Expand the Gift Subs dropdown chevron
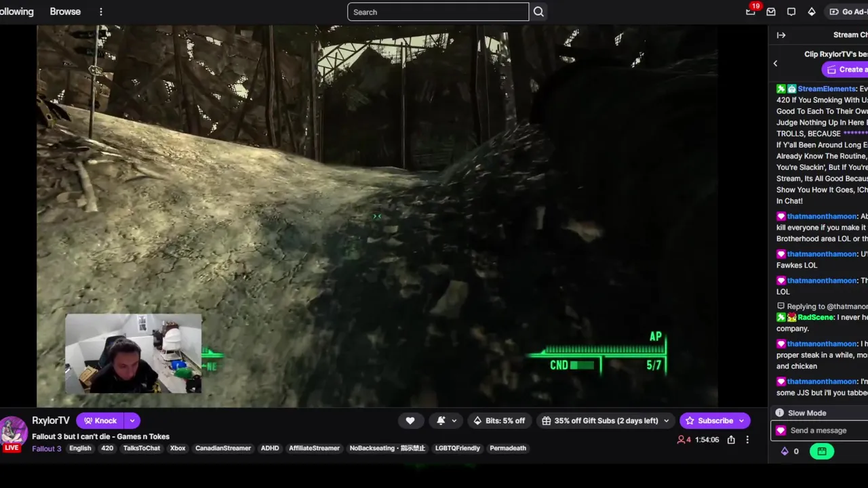Screen dimensions: 868x488 pyautogui.click(x=667, y=421)
